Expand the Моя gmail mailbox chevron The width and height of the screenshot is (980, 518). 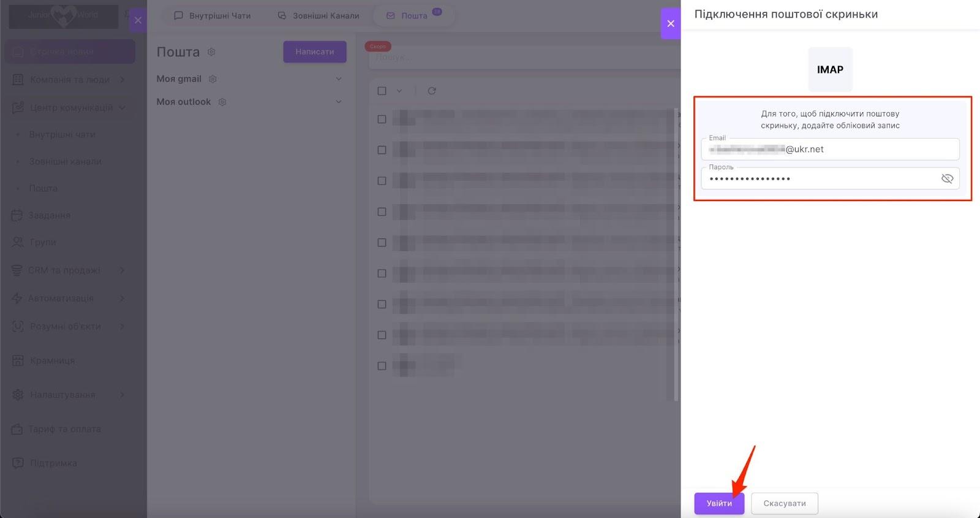pyautogui.click(x=339, y=79)
